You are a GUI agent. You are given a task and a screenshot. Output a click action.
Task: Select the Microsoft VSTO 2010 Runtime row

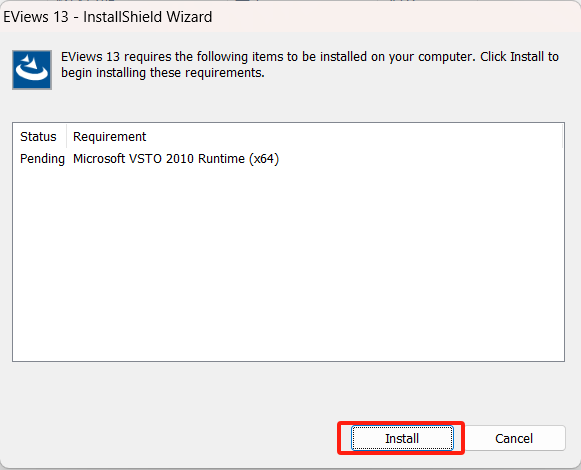pos(288,159)
